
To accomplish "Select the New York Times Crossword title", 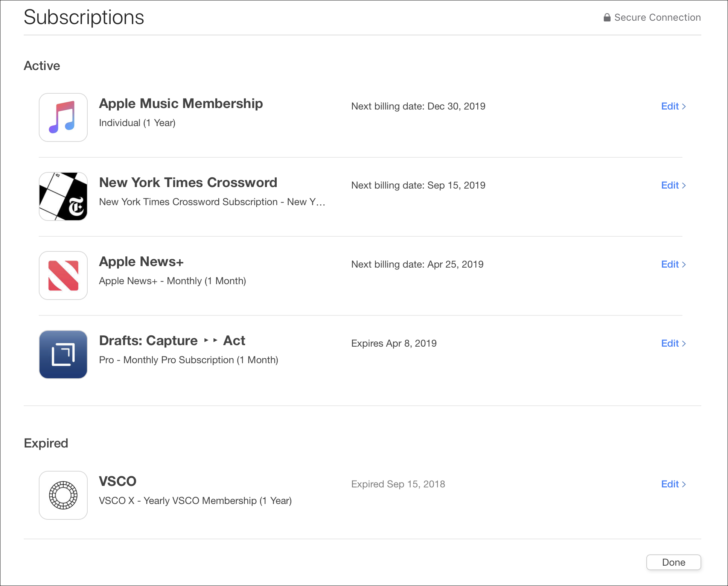I will [188, 183].
